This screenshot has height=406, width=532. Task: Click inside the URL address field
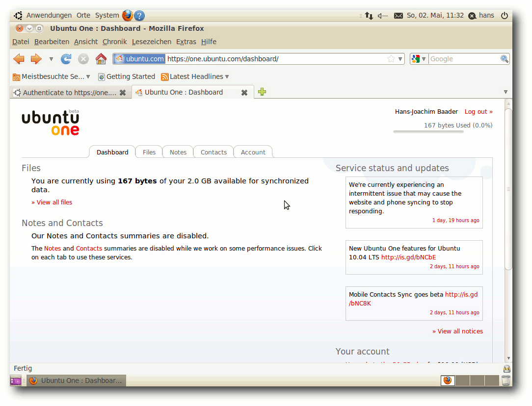(x=275, y=59)
